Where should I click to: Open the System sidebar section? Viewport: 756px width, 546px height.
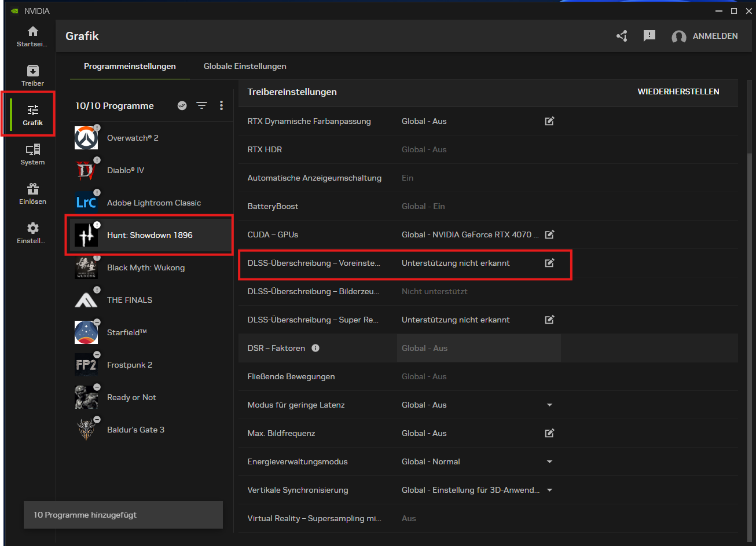click(x=32, y=155)
